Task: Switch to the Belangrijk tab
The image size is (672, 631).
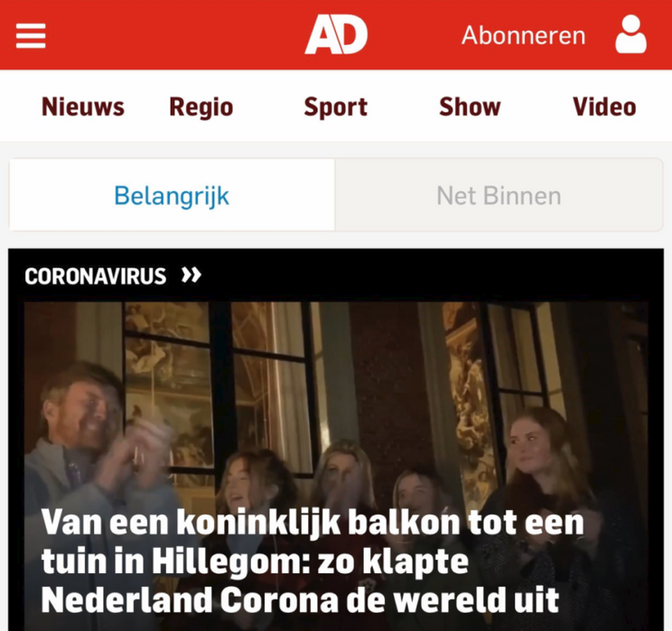Action: point(172,195)
